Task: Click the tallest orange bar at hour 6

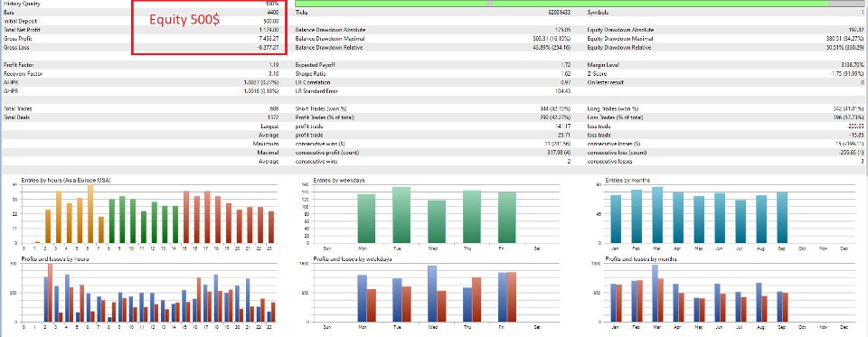Action: pos(90,213)
